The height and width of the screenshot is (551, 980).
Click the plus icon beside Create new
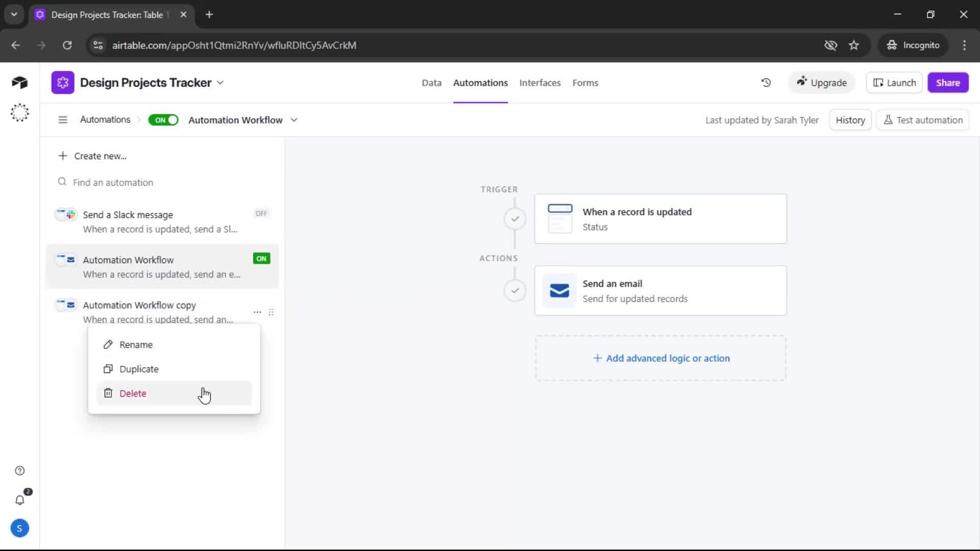[62, 156]
